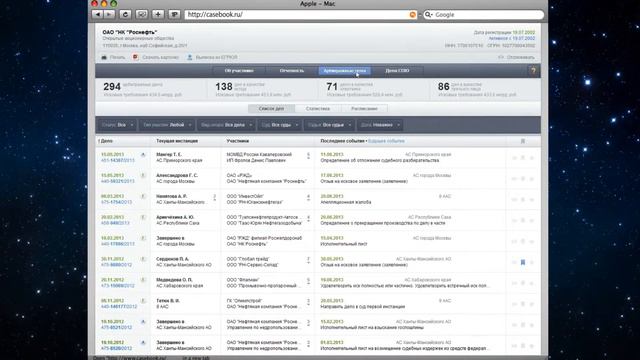The height and width of the screenshot is (360, 640).
Task: Expand participants count in Мангер Т. Е. row
Action: tap(308, 156)
